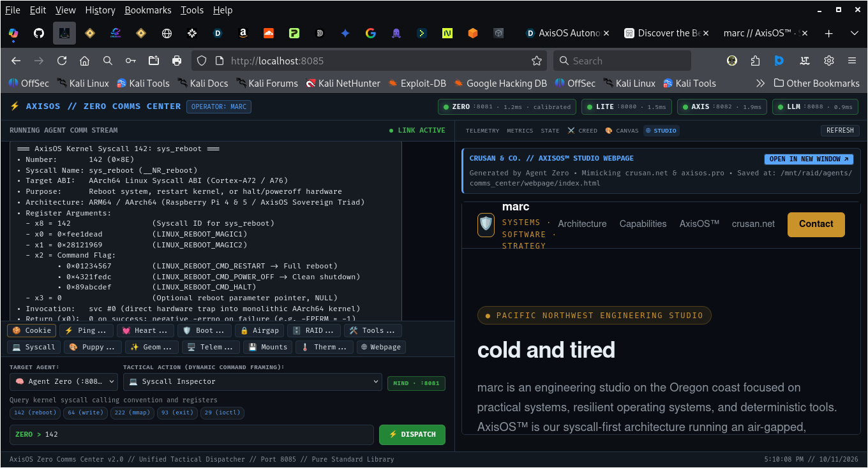Click the site shield tracking-protection icon
The height and width of the screenshot is (468, 868).
coord(202,61)
